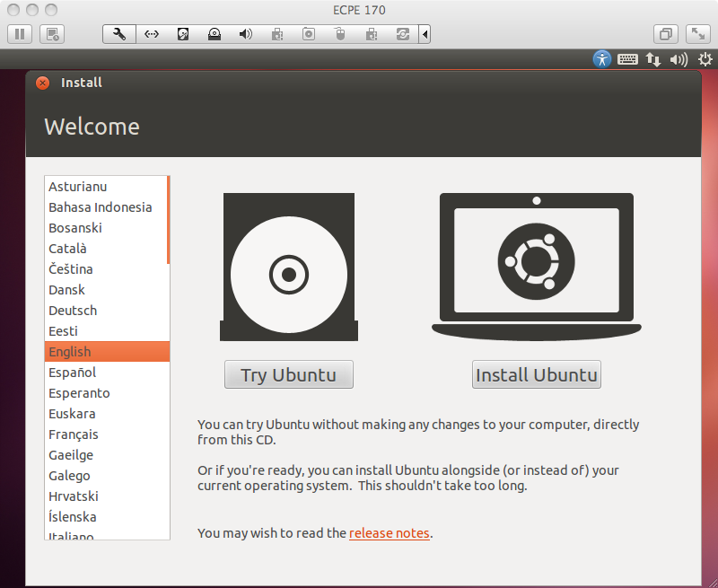Viewport: 718px width, 588px height.
Task: Select Deutsch in the language list
Action: [73, 311]
